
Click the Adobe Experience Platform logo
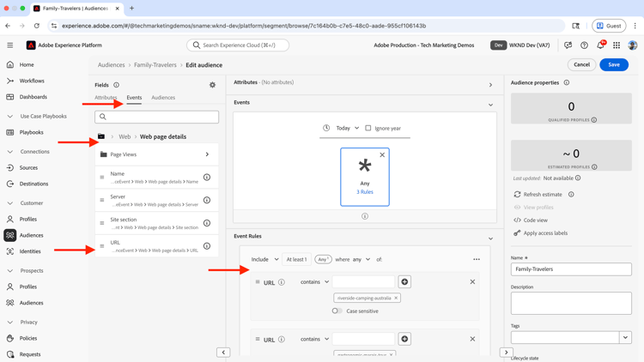pyautogui.click(x=31, y=45)
